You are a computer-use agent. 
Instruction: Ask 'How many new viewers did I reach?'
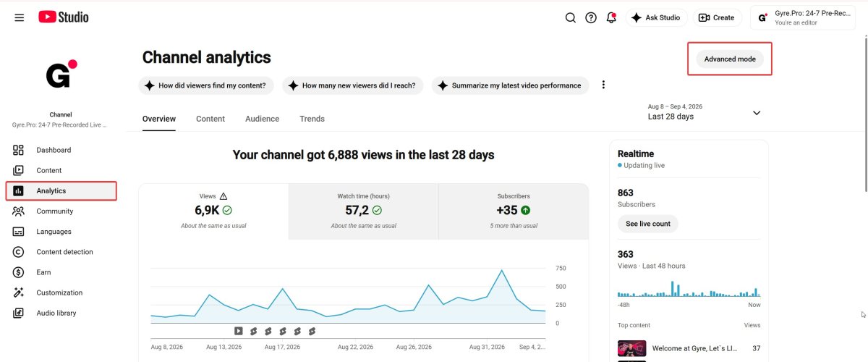[x=352, y=85]
